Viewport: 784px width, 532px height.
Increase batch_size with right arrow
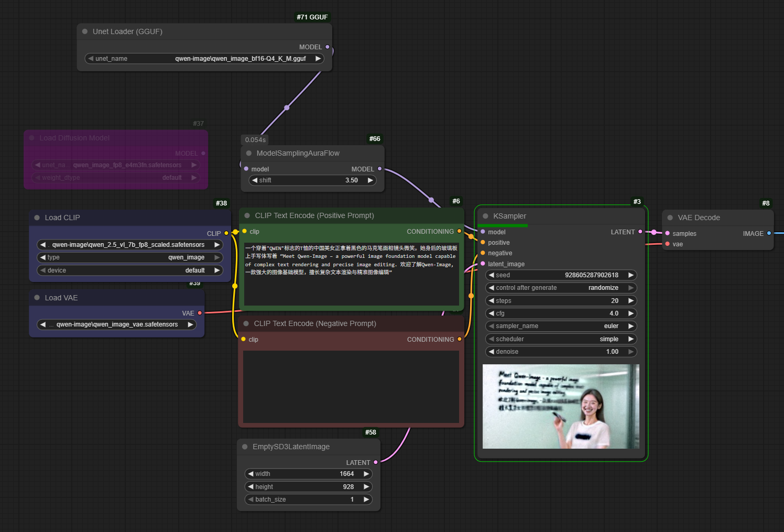pyautogui.click(x=366, y=500)
